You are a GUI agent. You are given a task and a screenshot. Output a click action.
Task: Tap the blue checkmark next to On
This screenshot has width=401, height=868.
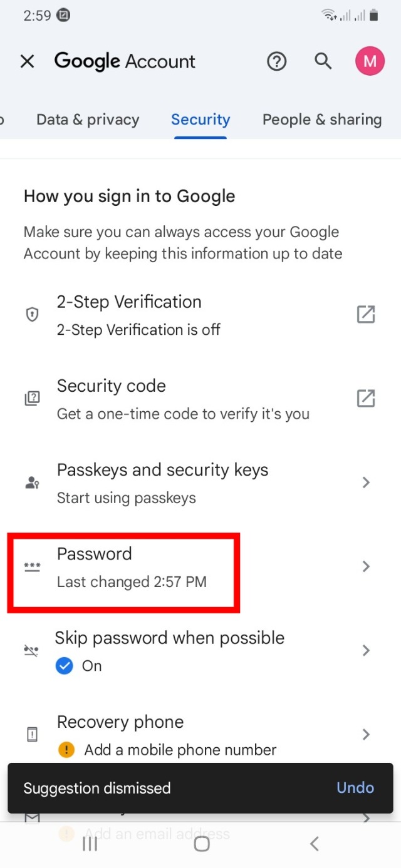[x=65, y=666]
